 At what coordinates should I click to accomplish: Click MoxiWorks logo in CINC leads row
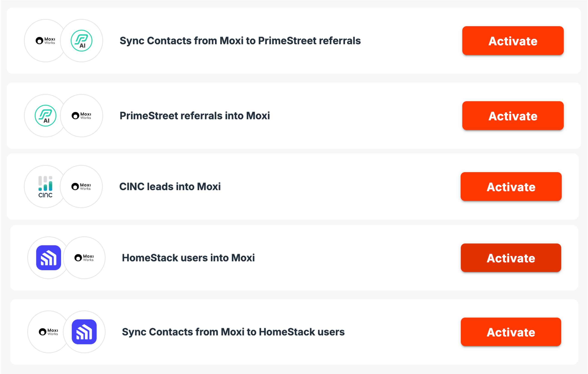[81, 186]
